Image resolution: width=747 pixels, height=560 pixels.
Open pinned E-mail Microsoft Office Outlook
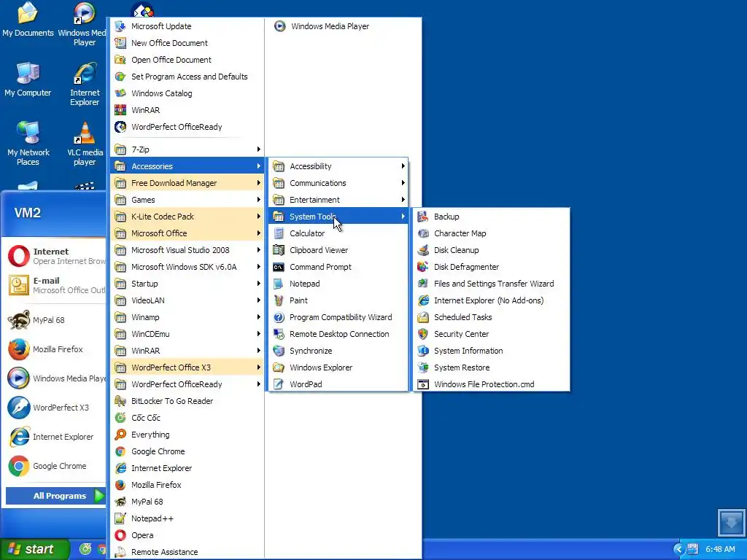(x=55, y=285)
